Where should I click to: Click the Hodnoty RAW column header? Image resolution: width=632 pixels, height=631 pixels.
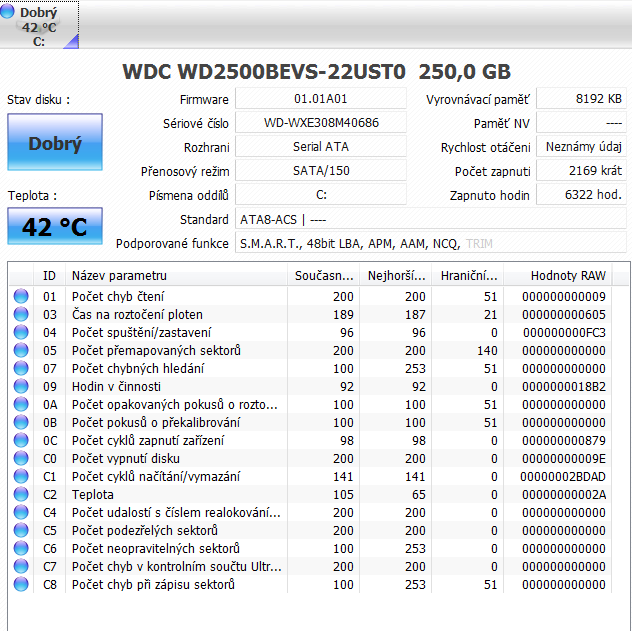[558, 276]
